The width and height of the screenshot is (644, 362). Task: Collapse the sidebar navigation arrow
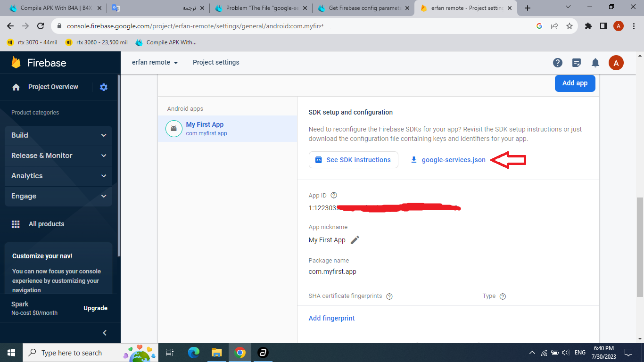(105, 333)
